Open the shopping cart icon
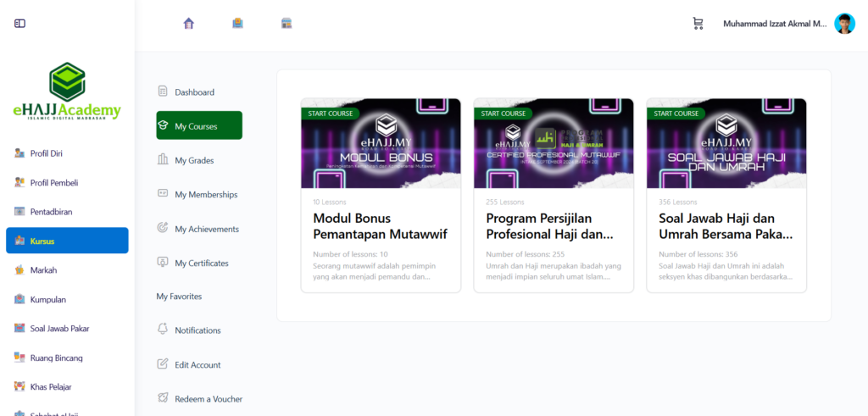The image size is (868, 416). tap(698, 24)
